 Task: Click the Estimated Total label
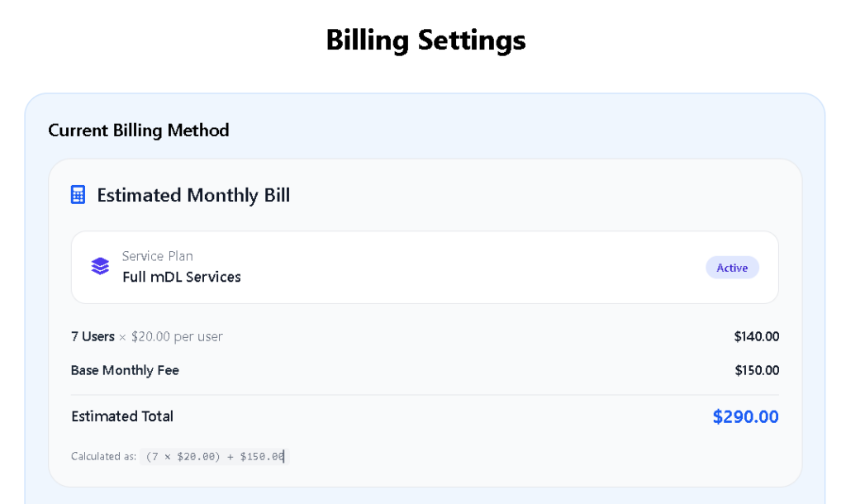(122, 416)
